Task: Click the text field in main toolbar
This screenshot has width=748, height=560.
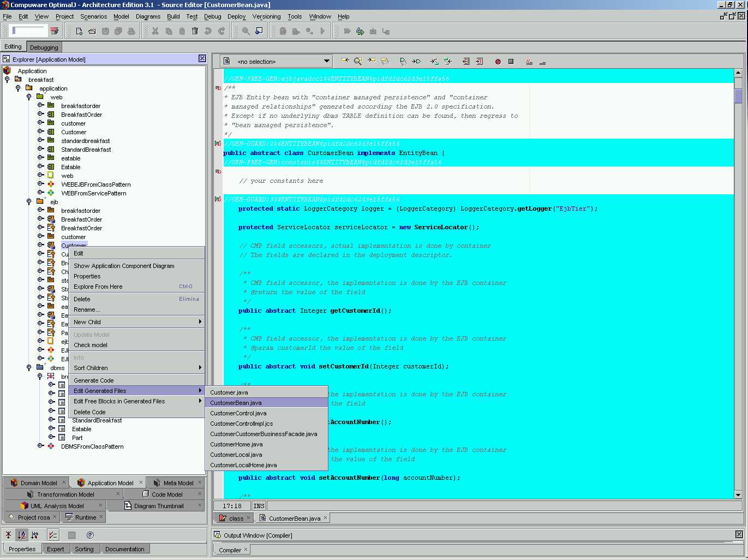Action: pos(28,31)
